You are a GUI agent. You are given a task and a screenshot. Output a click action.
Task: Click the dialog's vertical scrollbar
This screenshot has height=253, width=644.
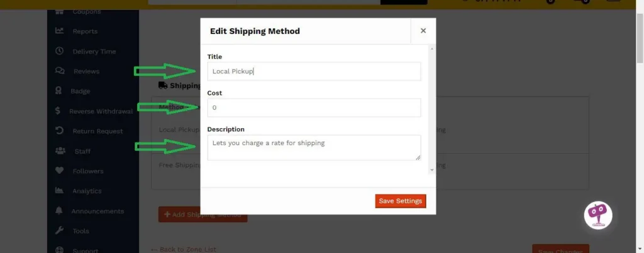[x=431, y=108]
